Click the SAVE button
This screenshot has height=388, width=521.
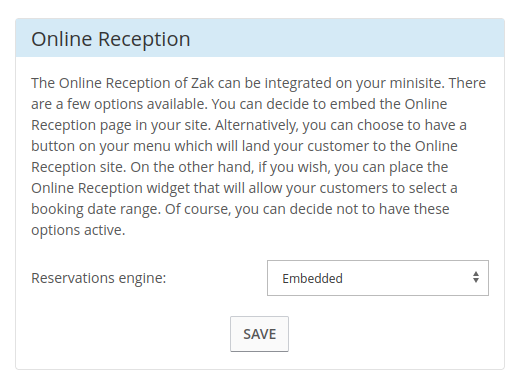click(x=259, y=334)
